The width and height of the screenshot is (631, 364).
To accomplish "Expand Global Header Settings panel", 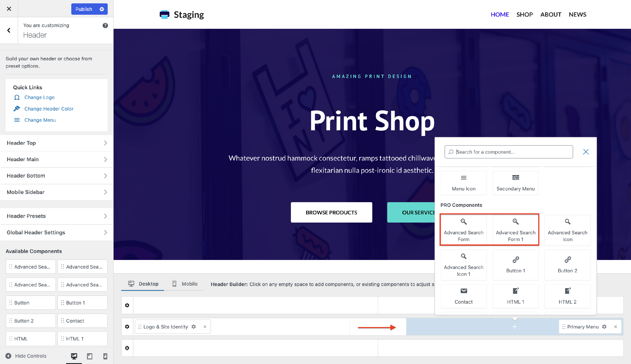I will [x=57, y=232].
